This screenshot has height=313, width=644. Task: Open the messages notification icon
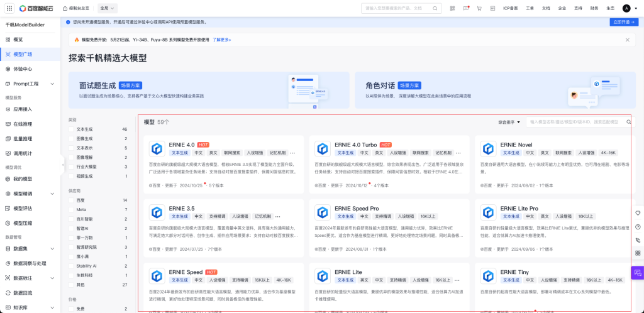coord(465,8)
